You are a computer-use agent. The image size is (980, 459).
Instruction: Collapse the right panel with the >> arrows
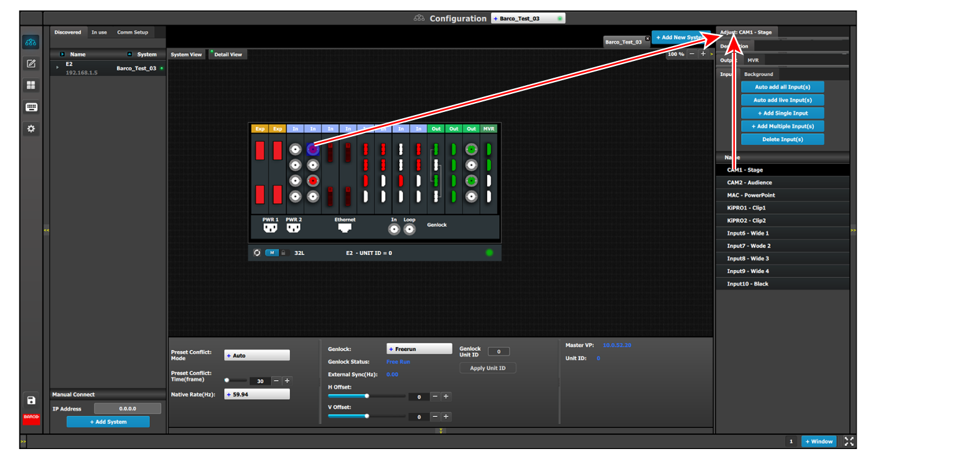pyautogui.click(x=853, y=231)
